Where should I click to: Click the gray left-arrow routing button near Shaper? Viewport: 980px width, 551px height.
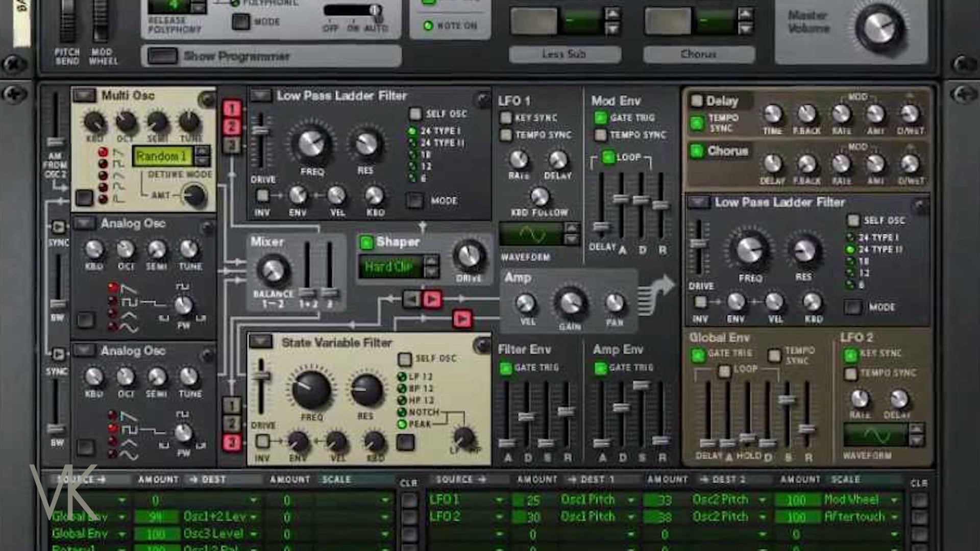[411, 299]
